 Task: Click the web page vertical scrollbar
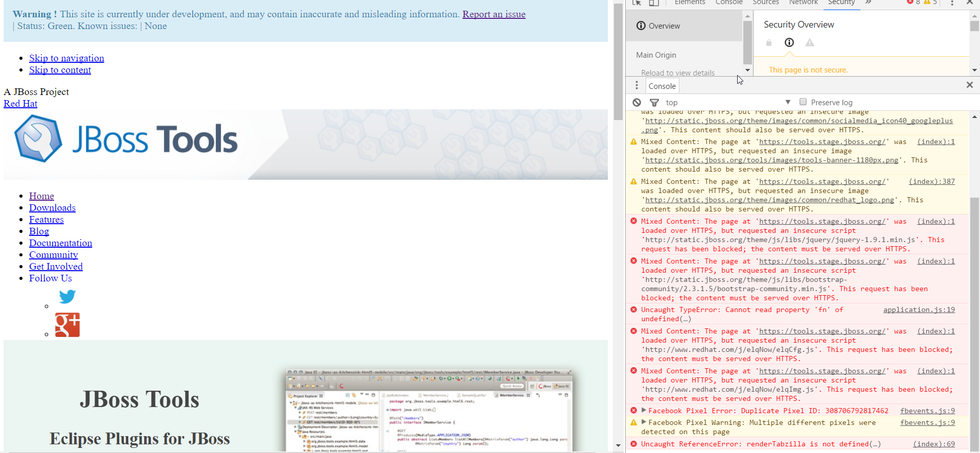(x=618, y=61)
